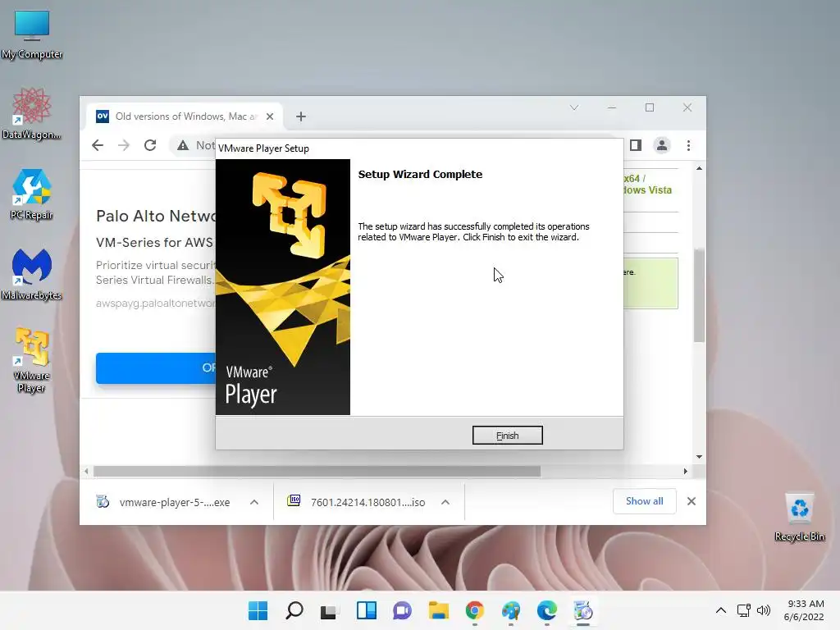Open File Explorer from taskbar

click(x=438, y=610)
